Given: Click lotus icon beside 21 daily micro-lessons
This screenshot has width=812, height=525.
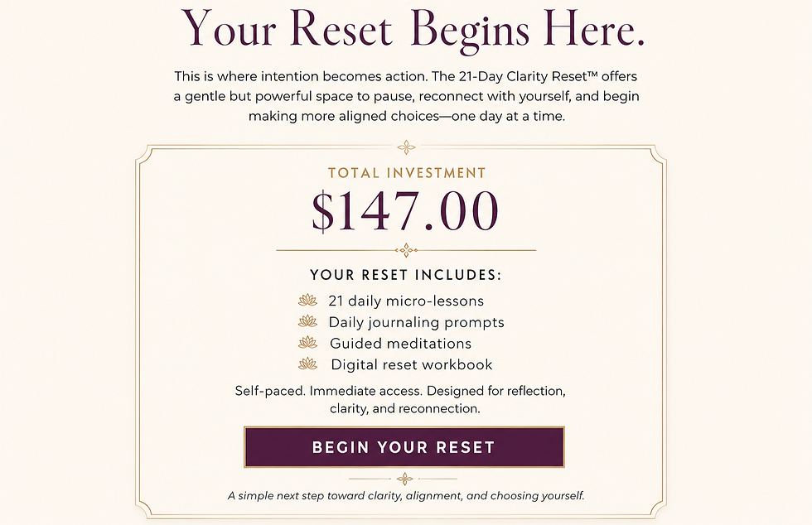Looking at the screenshot, I should click(x=307, y=301).
